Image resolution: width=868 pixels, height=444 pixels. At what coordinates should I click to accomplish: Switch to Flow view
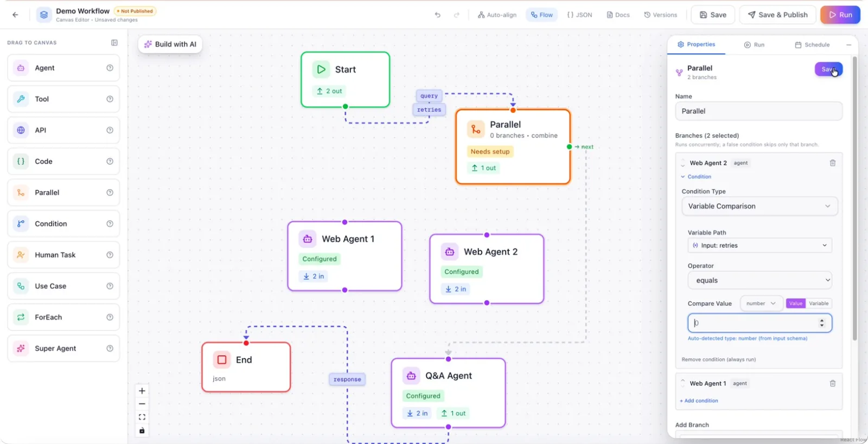tap(542, 15)
